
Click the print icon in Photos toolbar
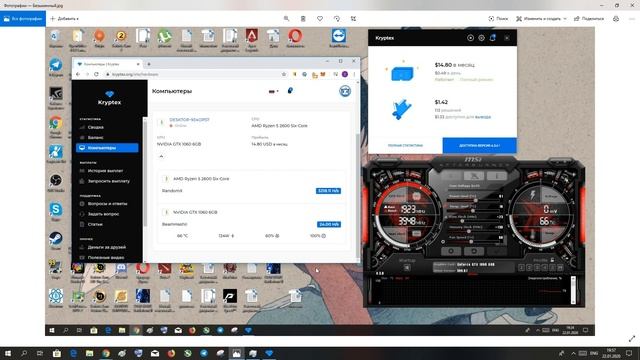click(616, 19)
